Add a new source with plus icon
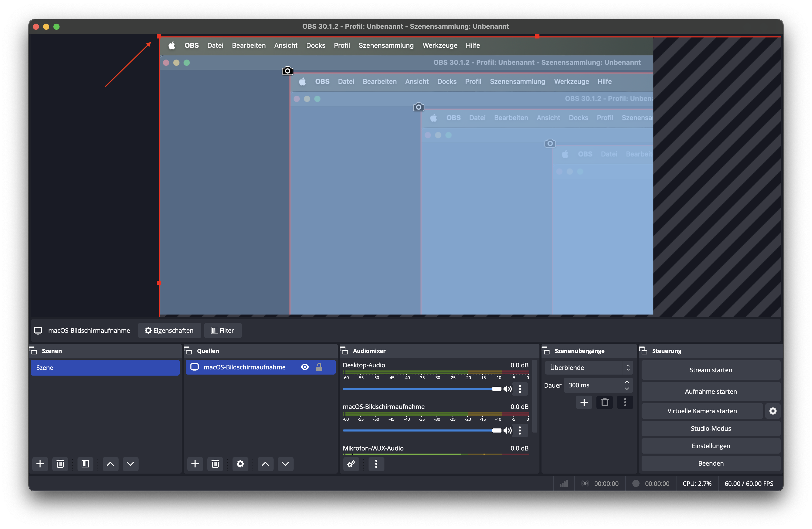812x529 pixels. tap(195, 464)
